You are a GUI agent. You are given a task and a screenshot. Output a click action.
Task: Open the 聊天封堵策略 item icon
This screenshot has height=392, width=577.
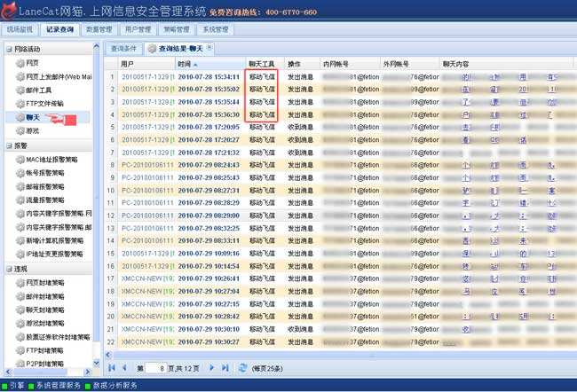20,310
